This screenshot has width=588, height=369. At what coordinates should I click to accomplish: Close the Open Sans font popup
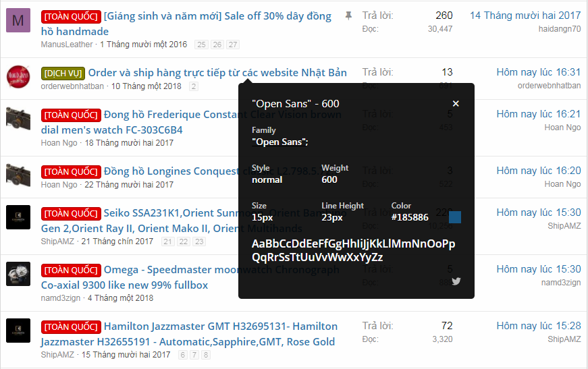point(456,104)
